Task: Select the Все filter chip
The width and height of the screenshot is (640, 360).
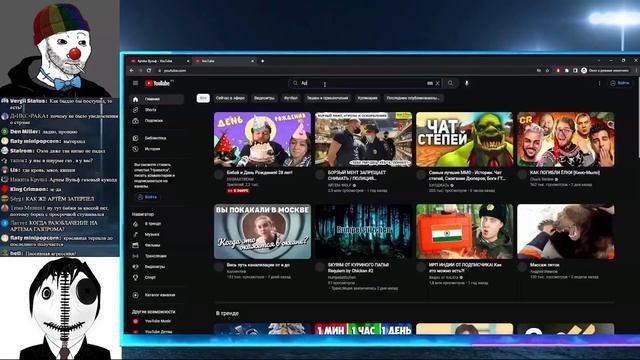Action: point(203,98)
